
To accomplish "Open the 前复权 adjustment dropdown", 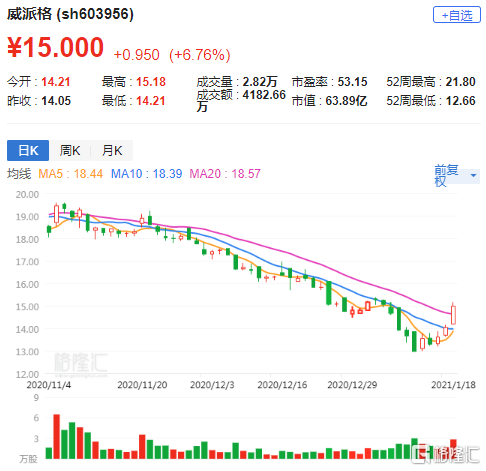I will [x=457, y=176].
